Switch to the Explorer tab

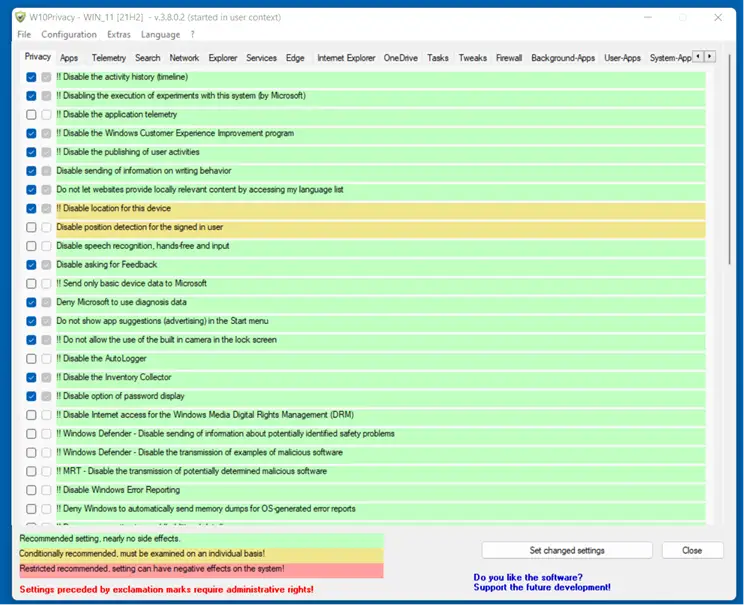pyautogui.click(x=223, y=58)
